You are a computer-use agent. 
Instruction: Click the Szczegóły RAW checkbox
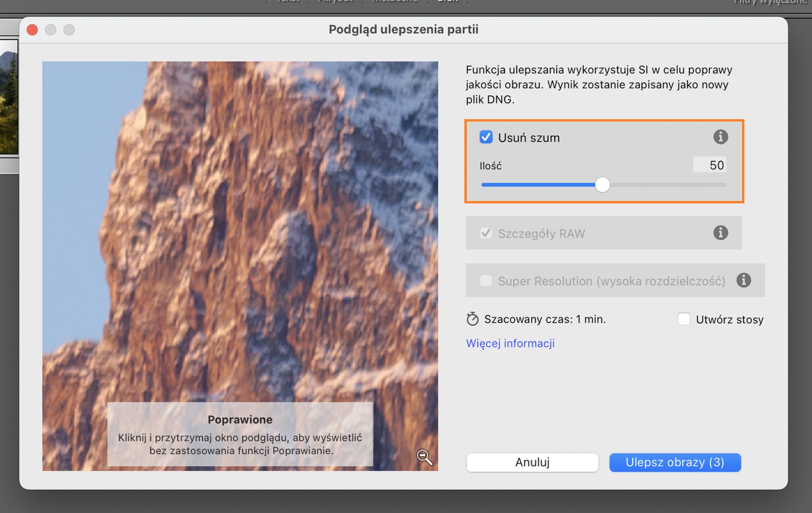(x=486, y=233)
